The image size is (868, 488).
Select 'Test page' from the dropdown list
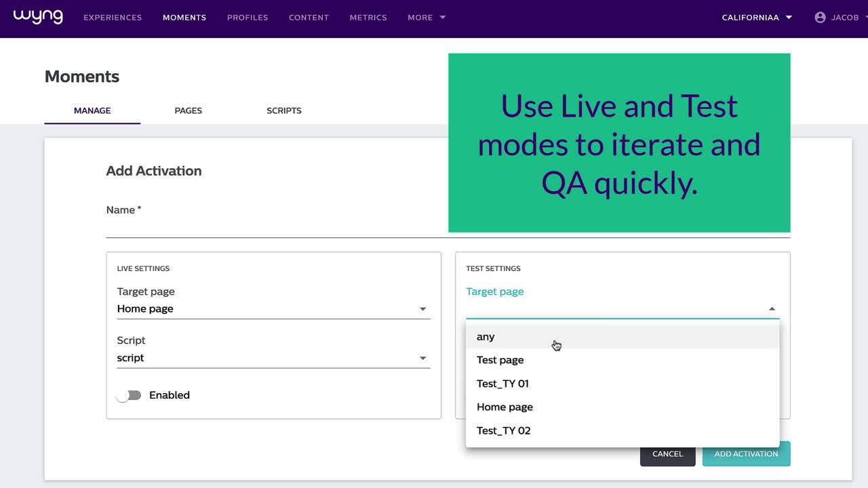click(623, 360)
